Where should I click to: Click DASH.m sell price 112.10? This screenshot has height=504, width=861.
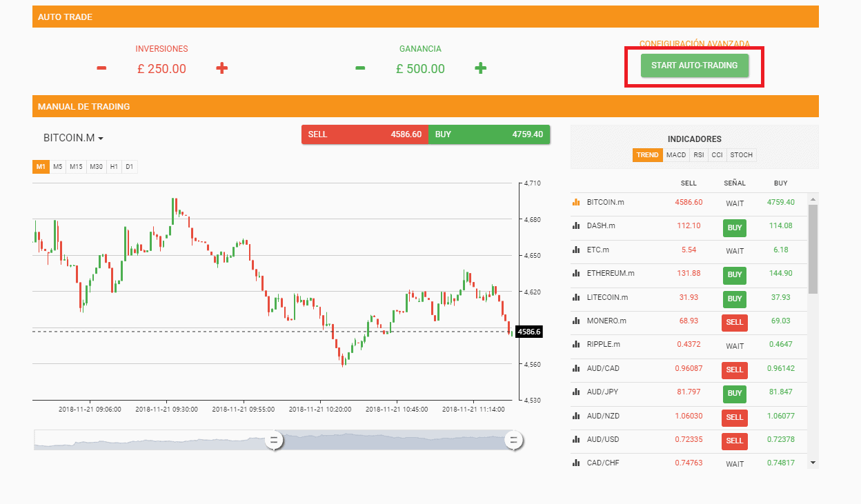point(689,226)
